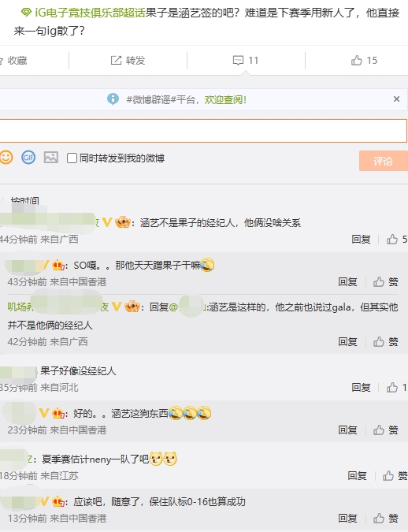The image size is (408, 532).
Task: Click V badge on 涵艺是这样的 reply
Action: (117, 307)
